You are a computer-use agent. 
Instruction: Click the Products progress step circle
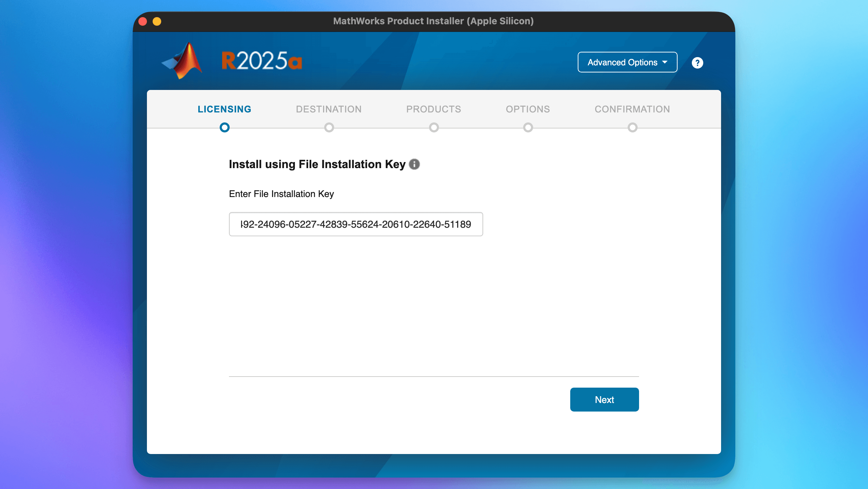[434, 127]
